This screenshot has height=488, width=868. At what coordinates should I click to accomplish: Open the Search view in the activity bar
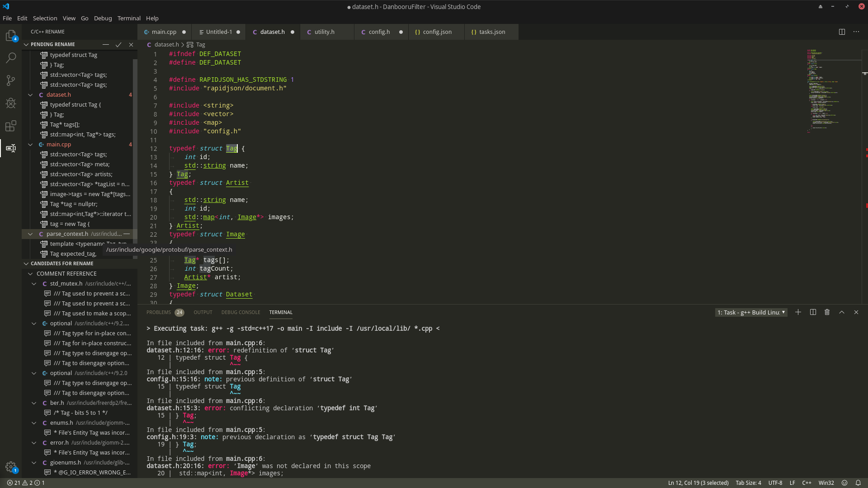pos(11,58)
